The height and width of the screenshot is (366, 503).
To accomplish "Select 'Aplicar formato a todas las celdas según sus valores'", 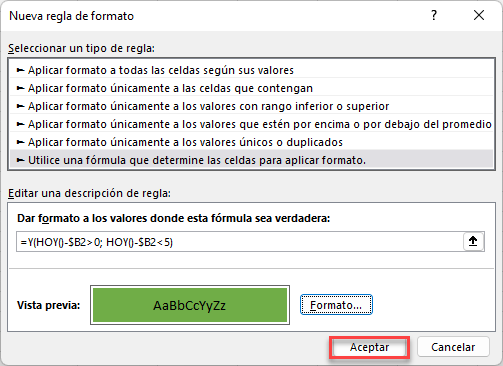I will point(252,70).
